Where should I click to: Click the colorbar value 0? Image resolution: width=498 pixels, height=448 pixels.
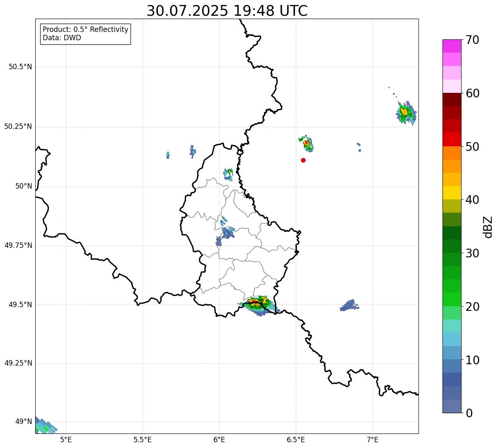pyautogui.click(x=469, y=413)
